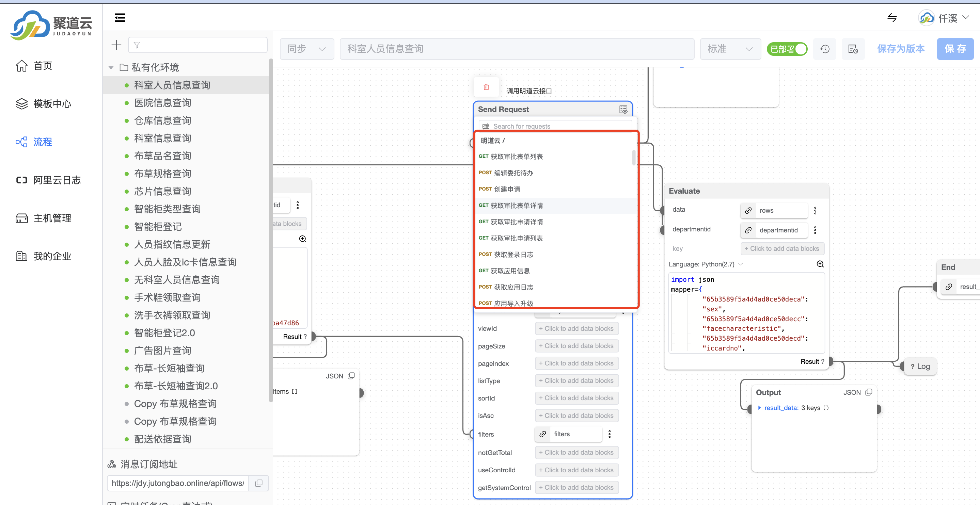Open filters parameter more options menu
The image size is (980, 505).
pyautogui.click(x=610, y=434)
